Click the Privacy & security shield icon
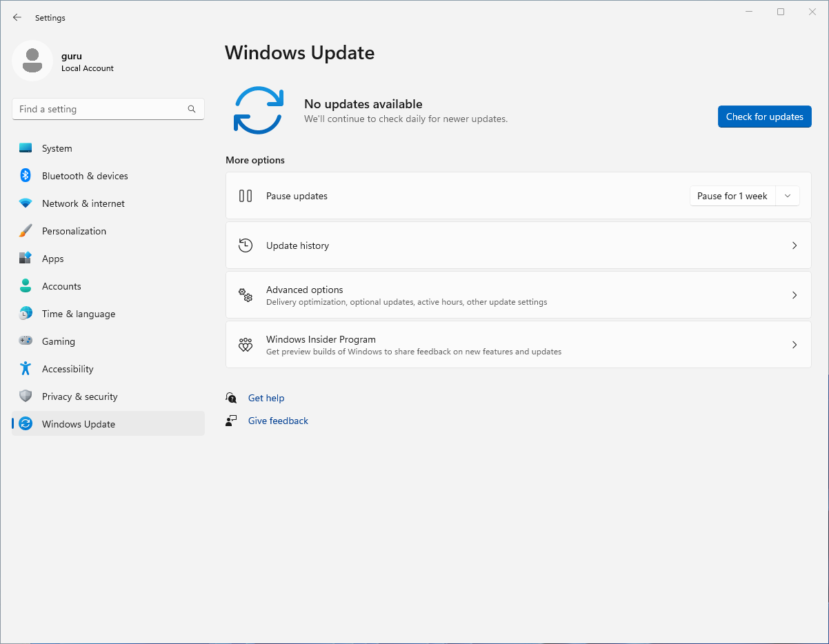 click(x=26, y=396)
